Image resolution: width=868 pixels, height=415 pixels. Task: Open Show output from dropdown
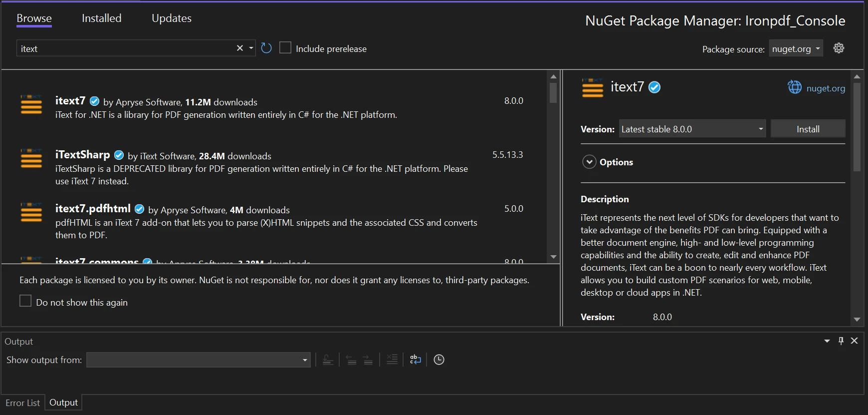click(x=198, y=360)
